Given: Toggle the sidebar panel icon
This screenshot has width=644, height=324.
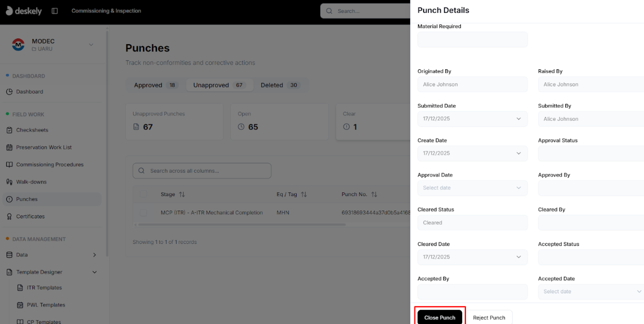Looking at the screenshot, I should [55, 11].
